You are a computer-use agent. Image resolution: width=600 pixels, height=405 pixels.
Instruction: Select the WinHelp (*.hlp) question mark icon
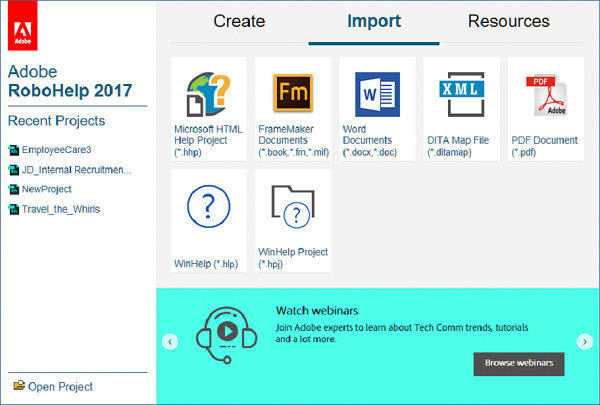pos(210,209)
